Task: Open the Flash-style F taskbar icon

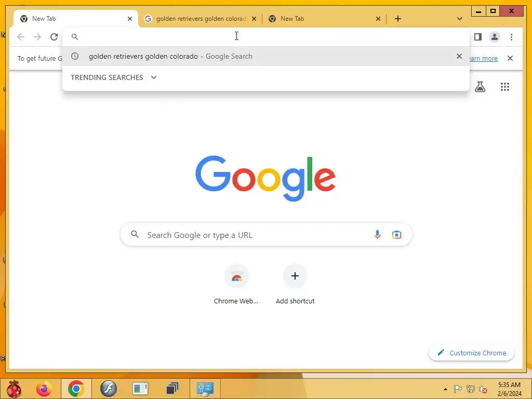Action: coord(108,389)
